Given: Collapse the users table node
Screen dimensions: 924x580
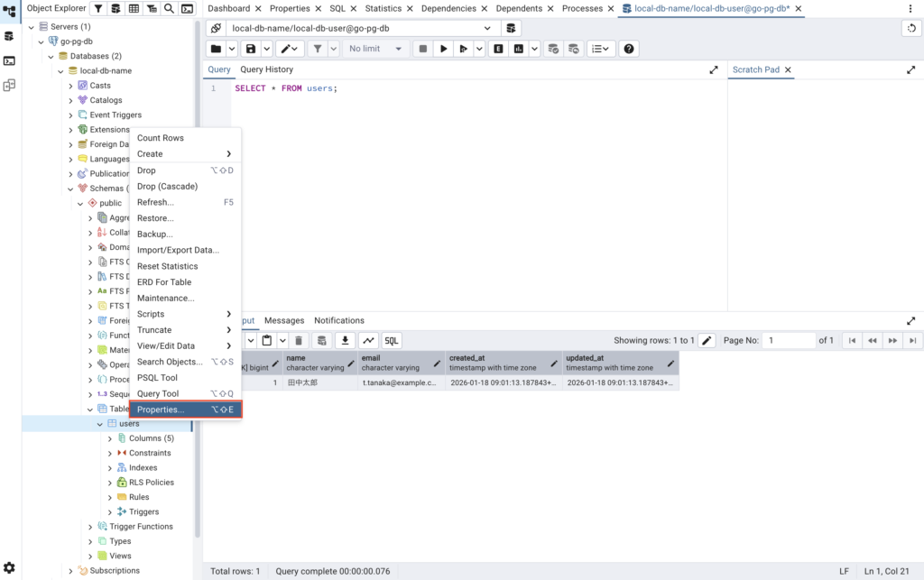Looking at the screenshot, I should click(100, 424).
